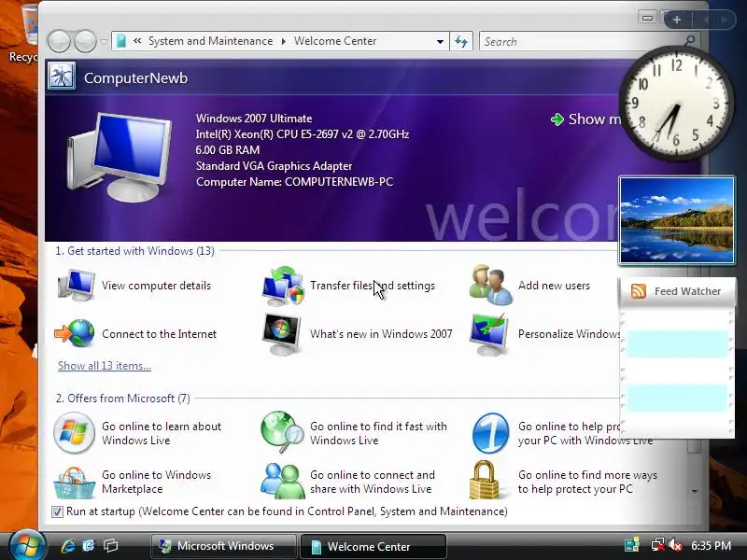Click Switch between windows quick launch icon
This screenshot has width=747, height=560.
tap(111, 546)
